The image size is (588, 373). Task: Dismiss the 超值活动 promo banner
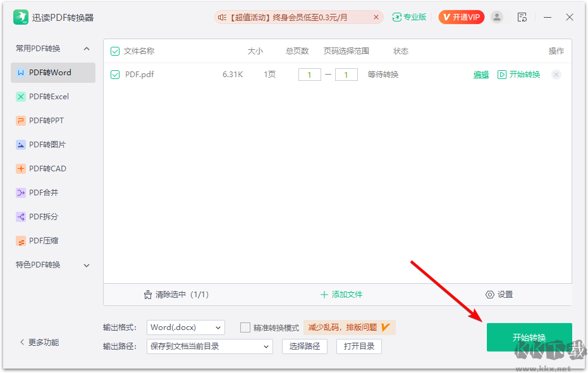(x=376, y=17)
